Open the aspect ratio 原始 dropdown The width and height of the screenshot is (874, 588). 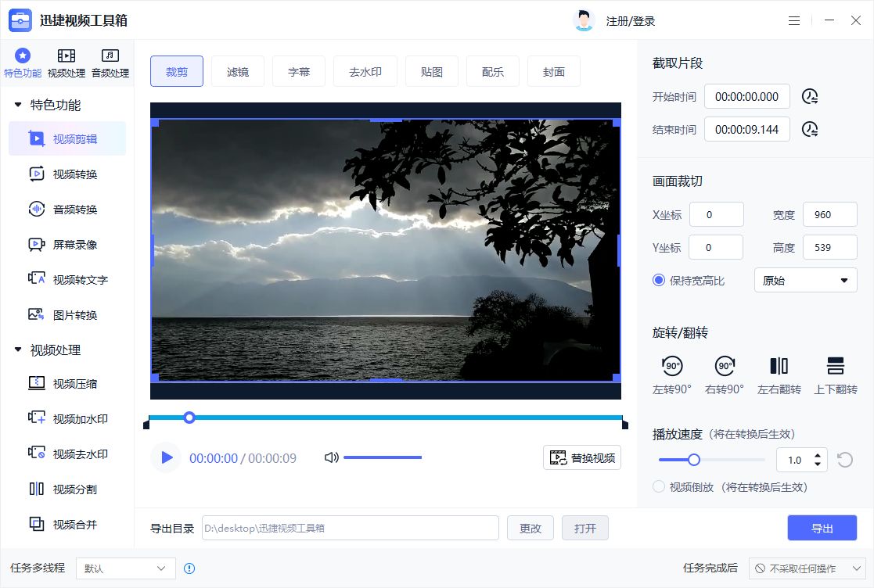tap(805, 280)
